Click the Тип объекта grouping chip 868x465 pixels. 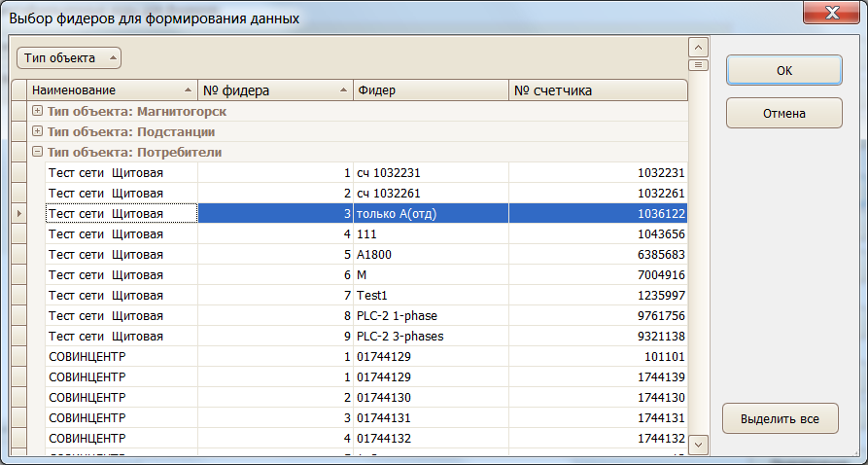(69, 58)
